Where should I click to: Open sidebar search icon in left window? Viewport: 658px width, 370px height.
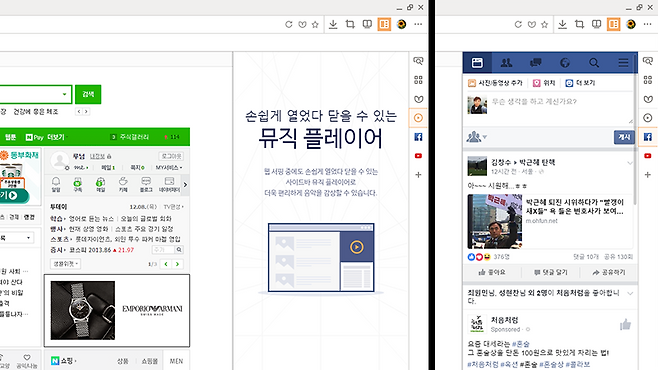click(418, 61)
